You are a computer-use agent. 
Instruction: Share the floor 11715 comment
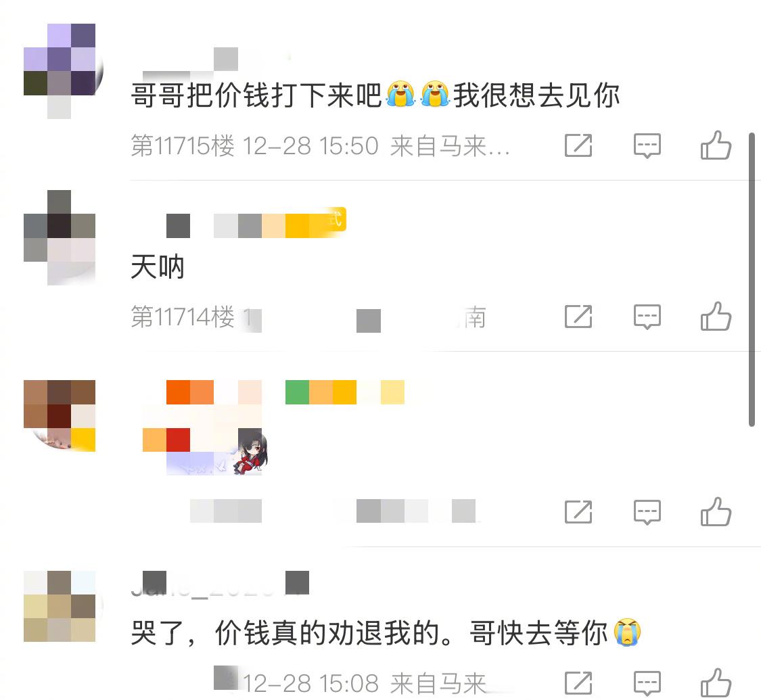(578, 145)
